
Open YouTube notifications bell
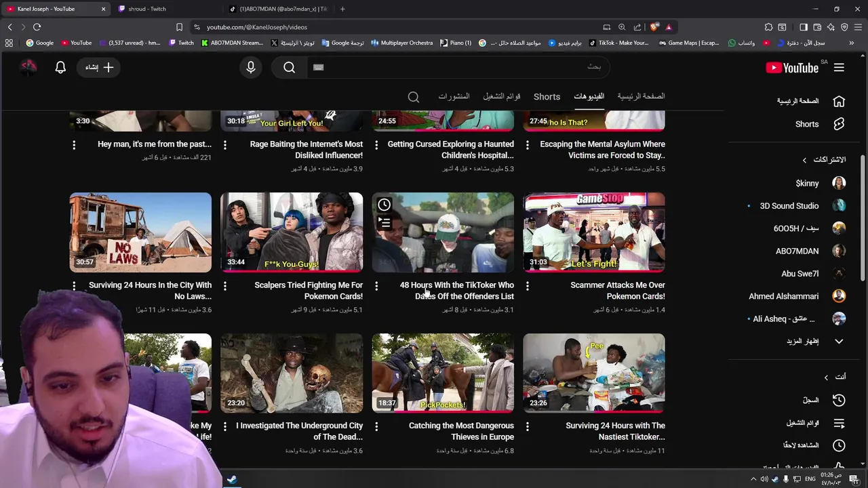tap(60, 67)
